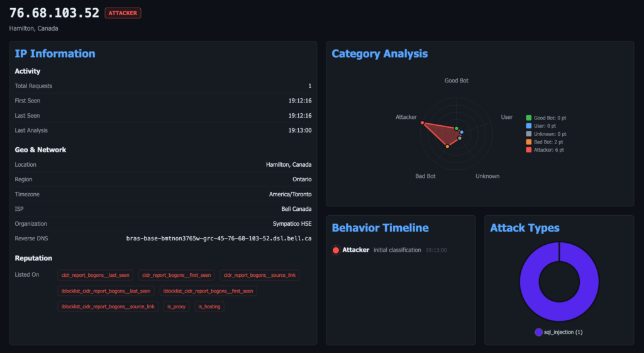Click the red Attacker dot in Behavior Timeline

coord(336,250)
